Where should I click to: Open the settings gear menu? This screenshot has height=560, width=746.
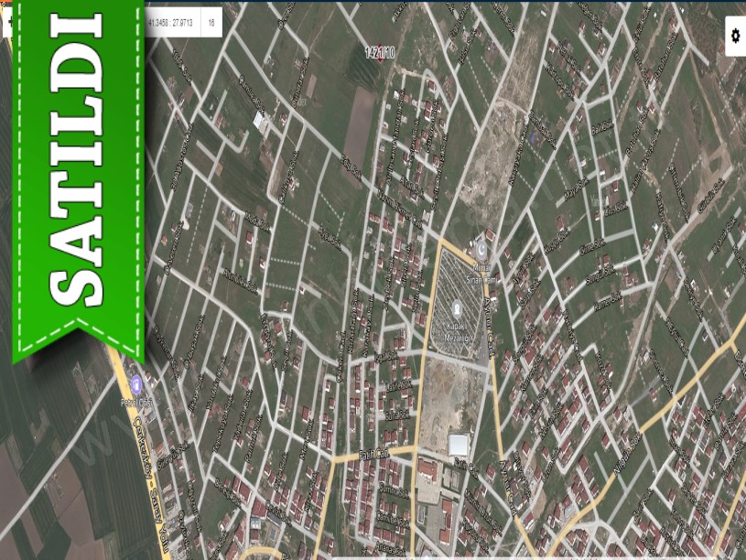(x=734, y=37)
